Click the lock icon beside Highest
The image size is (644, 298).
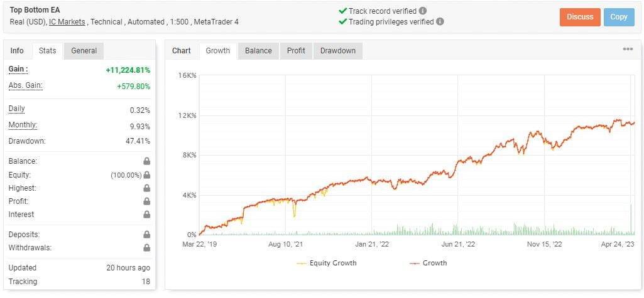146,188
